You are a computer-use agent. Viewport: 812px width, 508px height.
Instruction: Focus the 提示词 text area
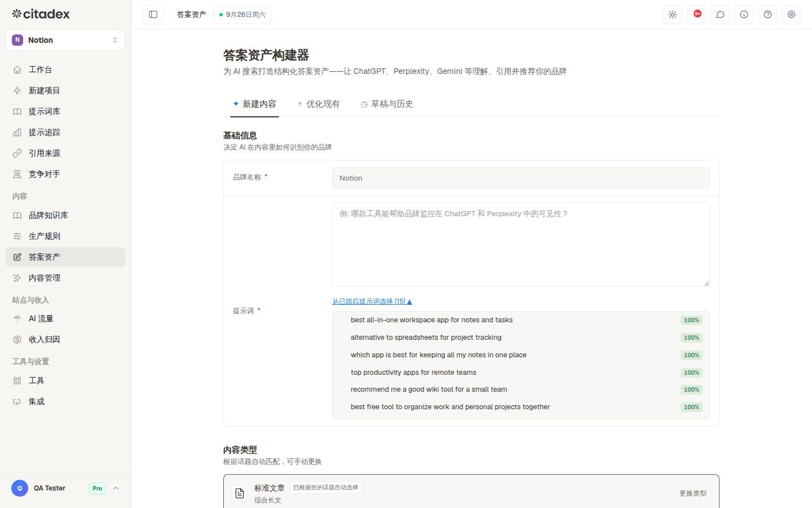click(x=520, y=244)
